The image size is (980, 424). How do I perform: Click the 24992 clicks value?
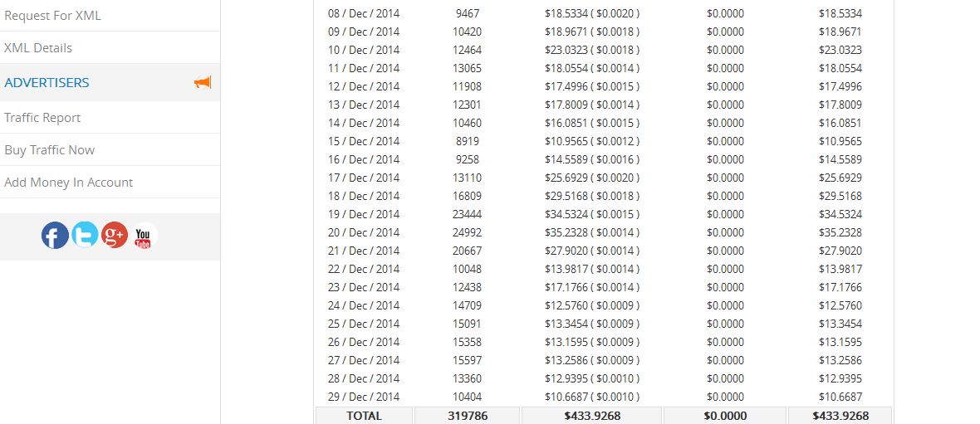(x=468, y=232)
